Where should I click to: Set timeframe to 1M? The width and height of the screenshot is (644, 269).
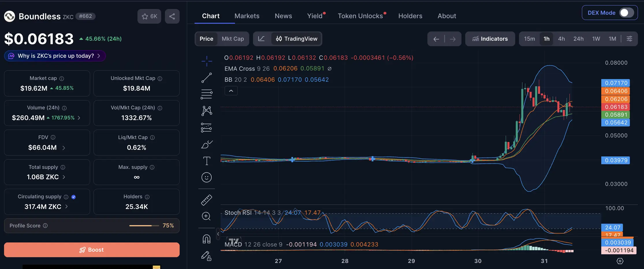612,39
